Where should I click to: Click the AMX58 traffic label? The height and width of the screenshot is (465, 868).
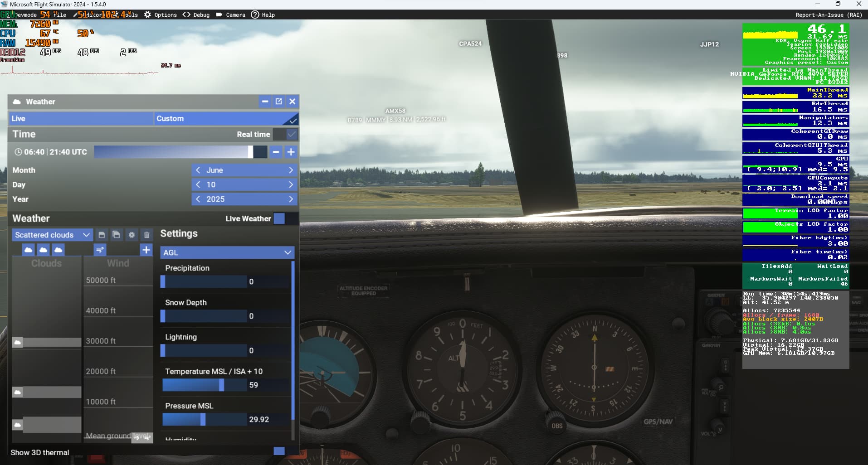point(395,111)
